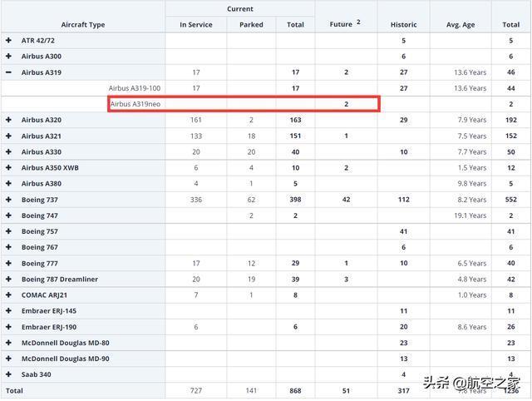Click the Historic column header
Viewport: 532px width, 401px height.
point(403,25)
